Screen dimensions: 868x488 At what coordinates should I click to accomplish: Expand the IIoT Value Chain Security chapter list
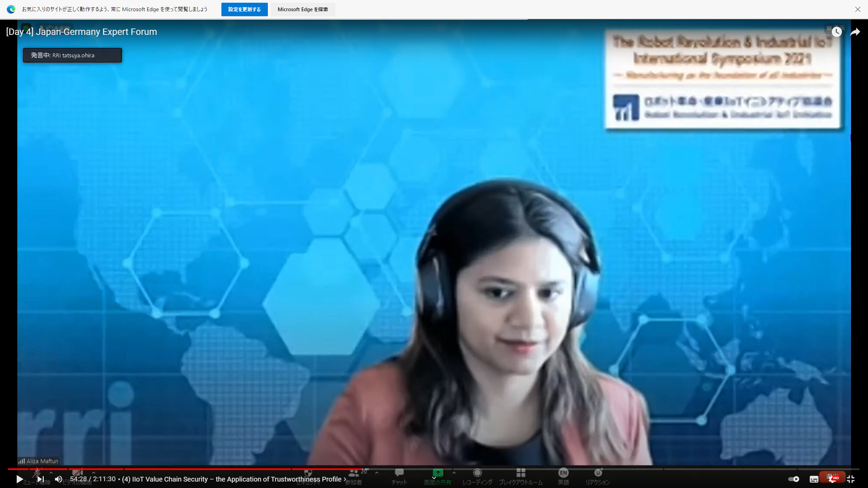click(x=234, y=479)
